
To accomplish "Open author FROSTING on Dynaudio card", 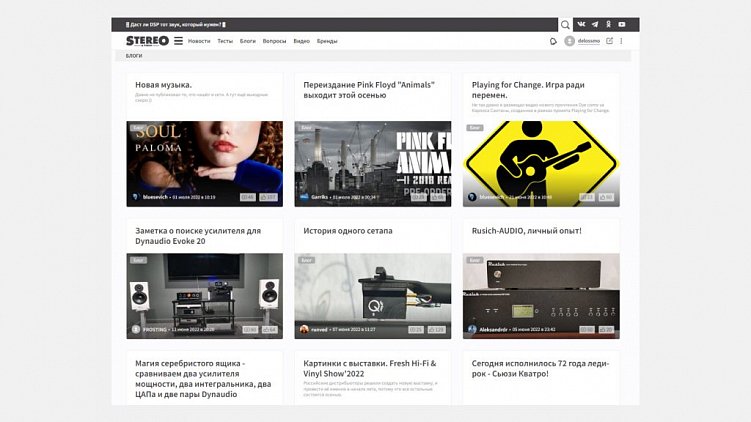I will tap(155, 330).
